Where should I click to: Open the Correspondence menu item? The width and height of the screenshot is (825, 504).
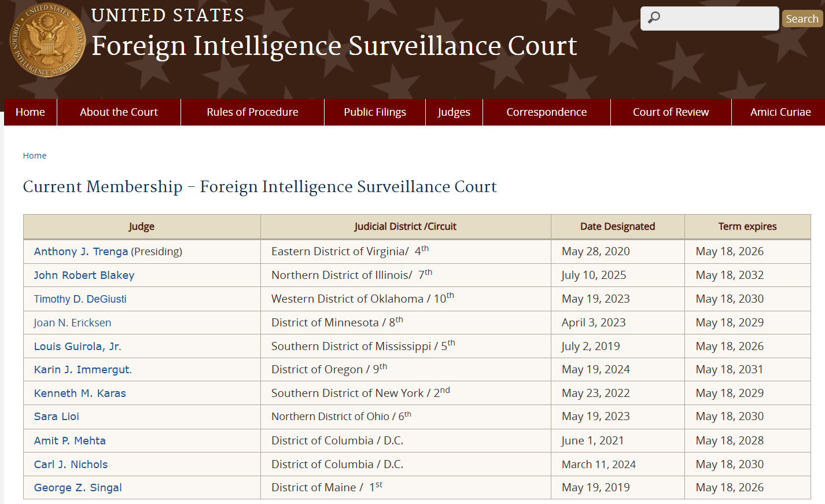[x=546, y=112]
